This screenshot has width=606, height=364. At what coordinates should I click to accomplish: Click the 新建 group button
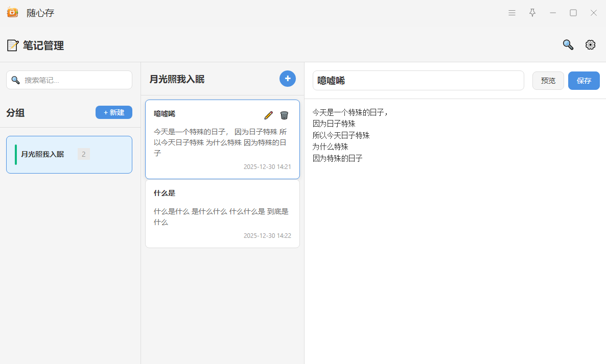click(x=113, y=112)
